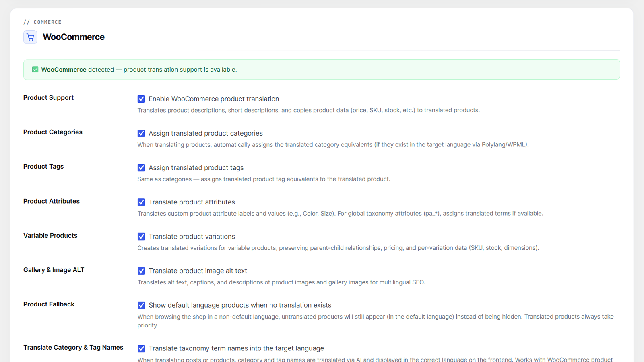Click the Product Fallback setting title
The width and height of the screenshot is (644, 362).
click(x=49, y=304)
